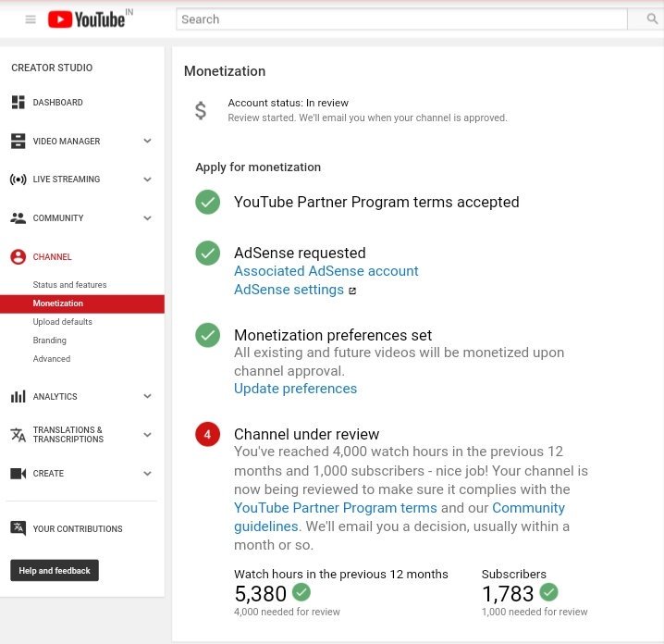
Task: Open Advanced submenu item
Action: [x=52, y=359]
